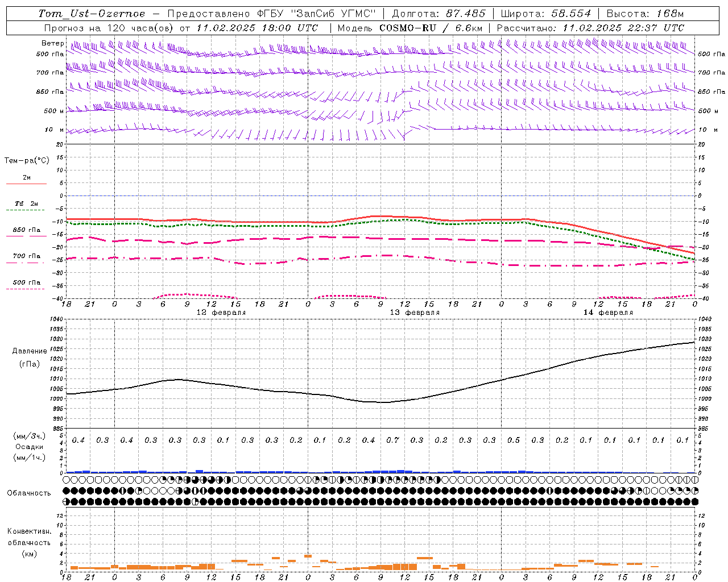Click the 'Высота: 168м' elevation text
The width and height of the screenshot is (728, 582).
click(645, 14)
